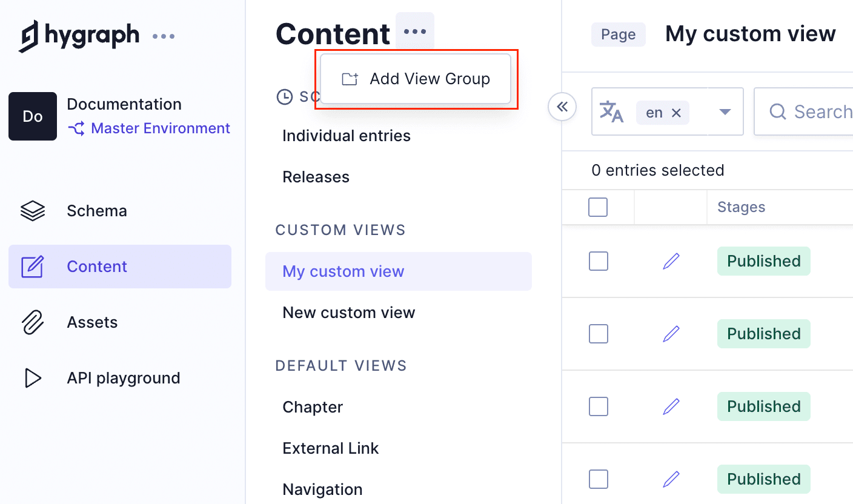Open the Schema section in the sidebar
This screenshot has height=504, width=853.
pyautogui.click(x=97, y=210)
